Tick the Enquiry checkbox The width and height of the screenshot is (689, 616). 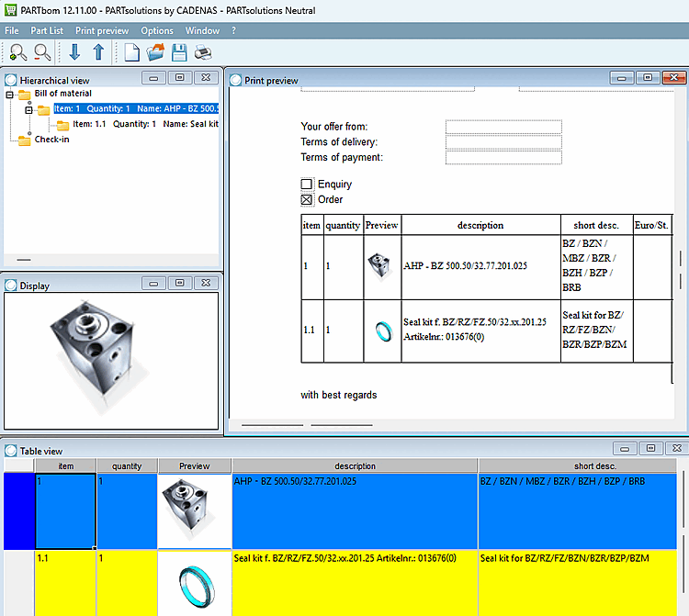307,185
